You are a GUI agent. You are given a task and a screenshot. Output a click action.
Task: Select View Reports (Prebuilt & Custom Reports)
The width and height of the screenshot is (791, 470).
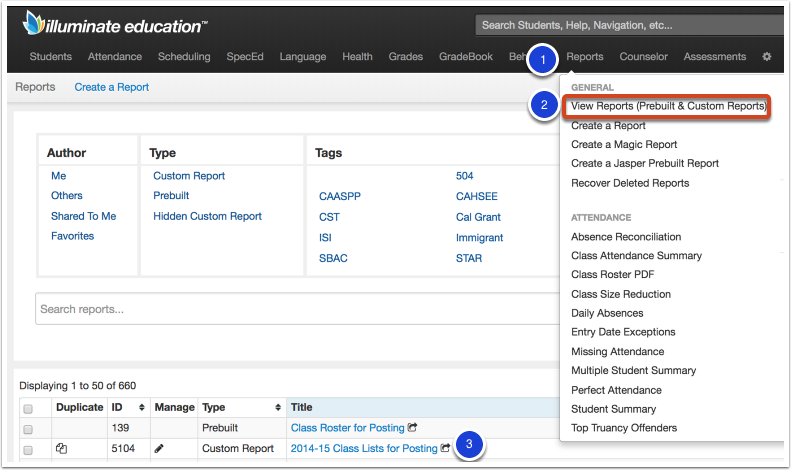pyautogui.click(x=668, y=106)
